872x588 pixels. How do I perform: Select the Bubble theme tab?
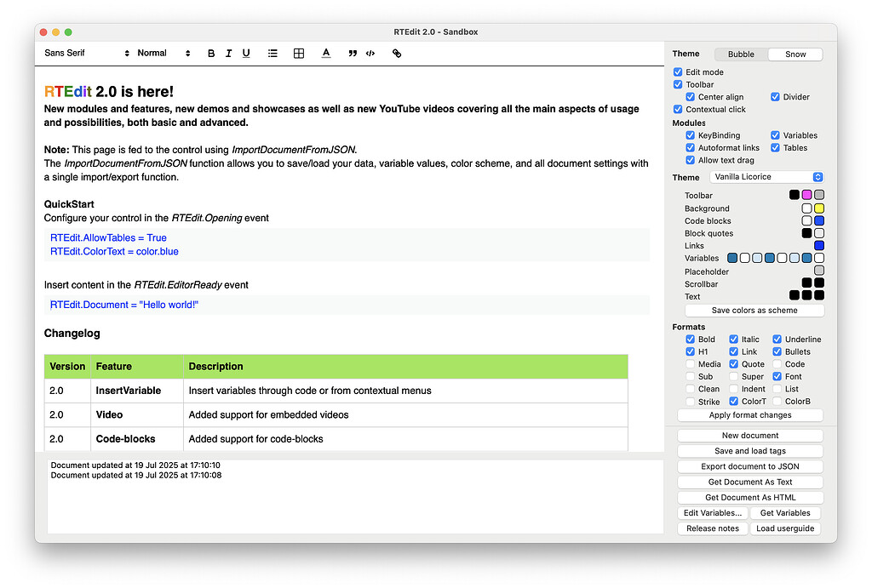coord(740,54)
